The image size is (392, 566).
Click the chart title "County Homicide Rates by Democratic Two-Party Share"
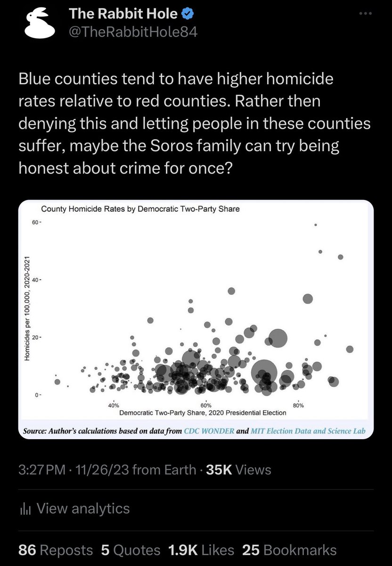(x=140, y=208)
